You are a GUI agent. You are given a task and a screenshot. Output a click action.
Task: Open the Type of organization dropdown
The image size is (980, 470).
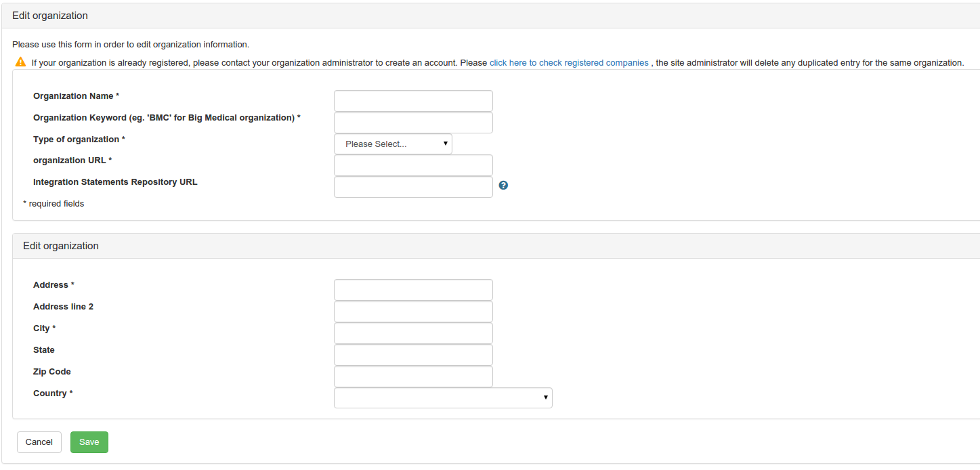(x=393, y=144)
